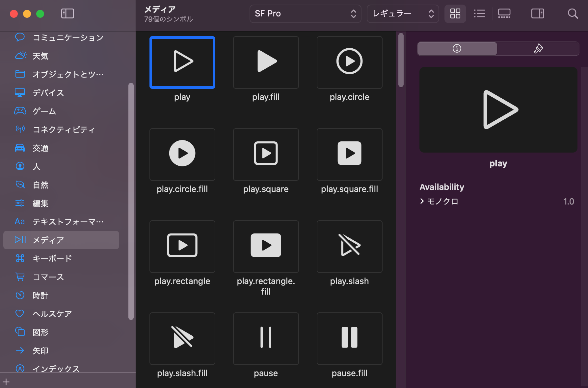Image resolution: width=588 pixels, height=388 pixels.
Task: Open the レギュラー weight dropdown
Action: pyautogui.click(x=403, y=13)
